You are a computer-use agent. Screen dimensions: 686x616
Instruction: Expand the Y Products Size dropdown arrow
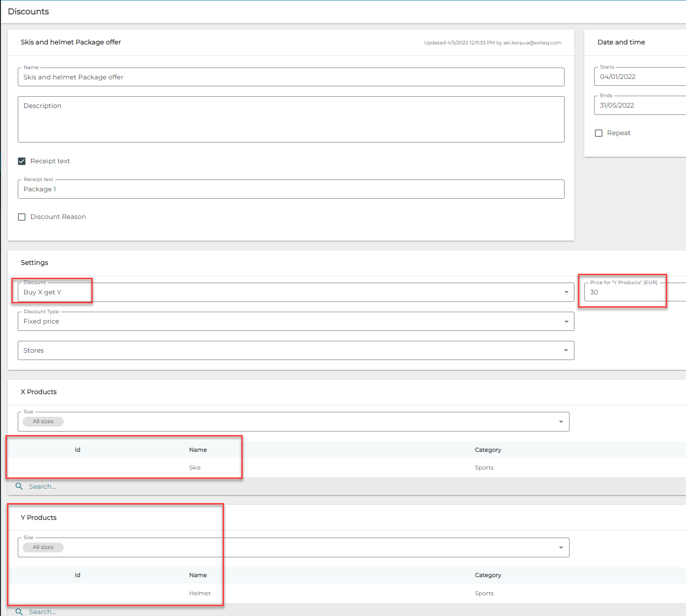(x=561, y=547)
